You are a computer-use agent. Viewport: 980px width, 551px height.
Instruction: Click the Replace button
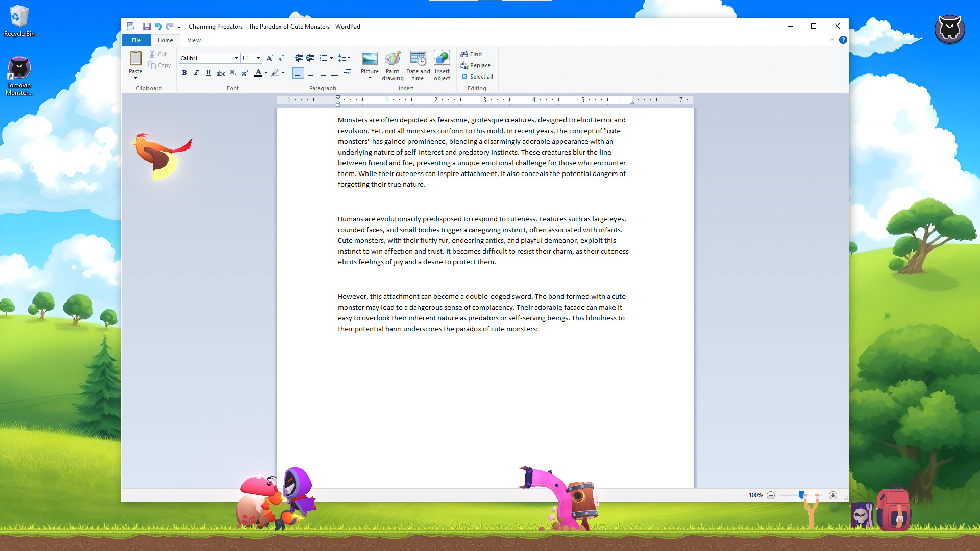click(475, 65)
